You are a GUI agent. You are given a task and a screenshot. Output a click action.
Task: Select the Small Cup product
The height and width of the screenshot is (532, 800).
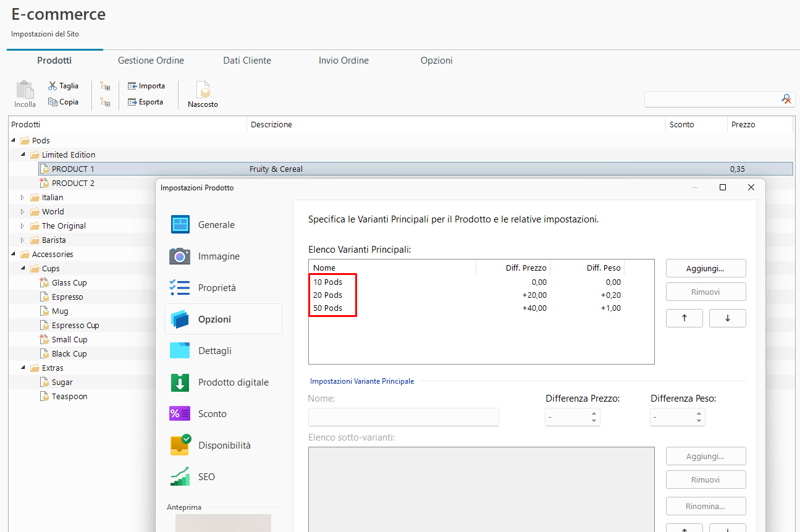(69, 339)
